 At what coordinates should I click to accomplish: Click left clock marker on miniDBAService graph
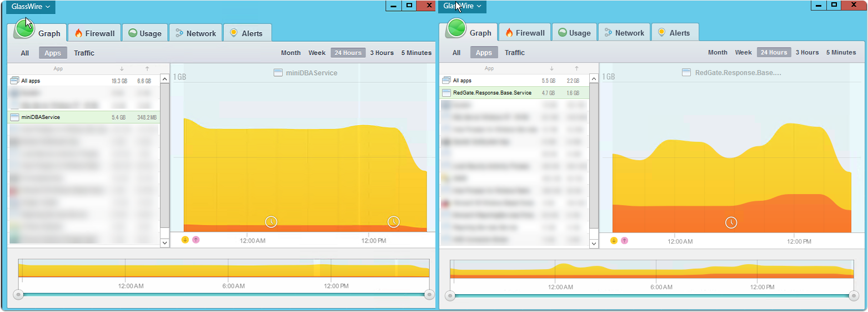coord(271,222)
